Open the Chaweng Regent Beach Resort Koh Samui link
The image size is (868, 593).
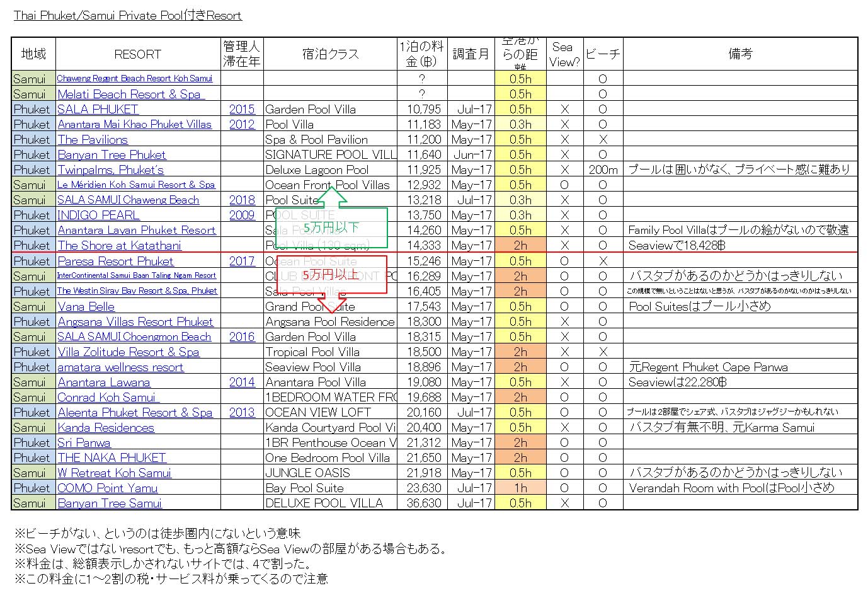click(x=135, y=79)
